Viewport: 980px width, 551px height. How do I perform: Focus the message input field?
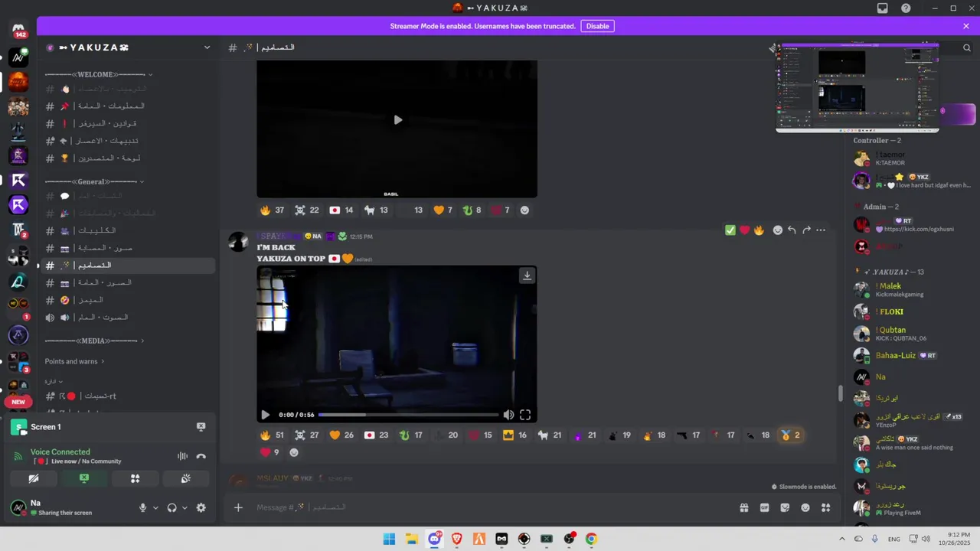(x=490, y=507)
